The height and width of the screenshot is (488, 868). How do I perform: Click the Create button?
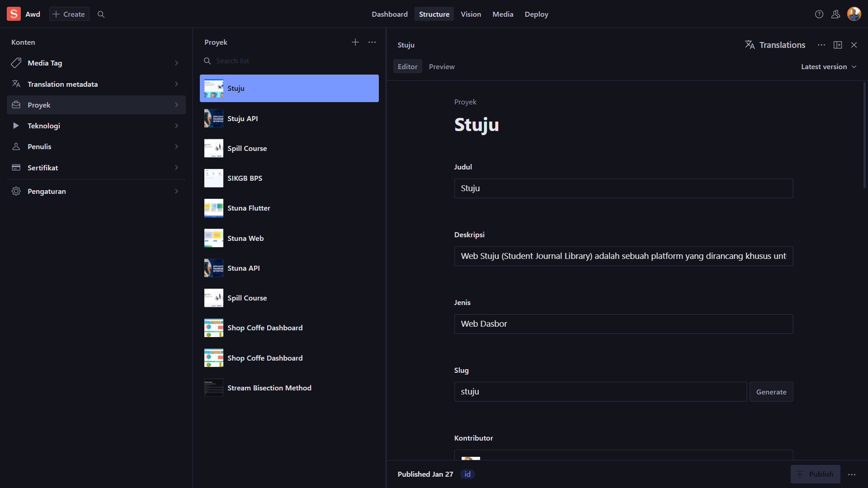[69, 14]
